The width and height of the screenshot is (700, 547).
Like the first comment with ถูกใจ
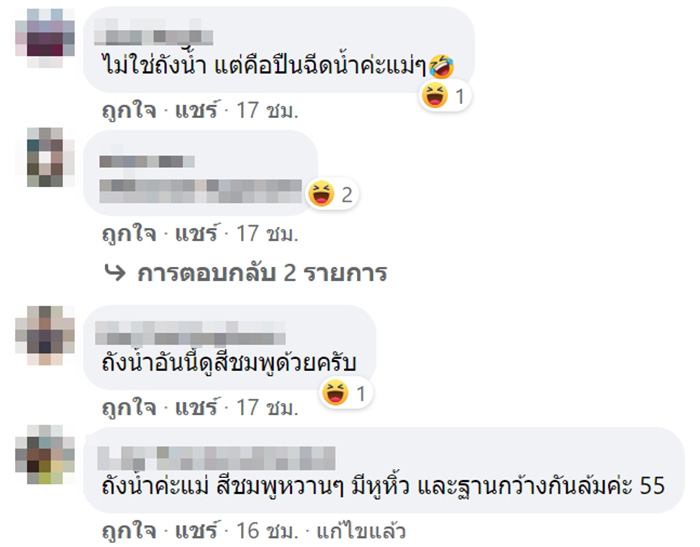129,109
